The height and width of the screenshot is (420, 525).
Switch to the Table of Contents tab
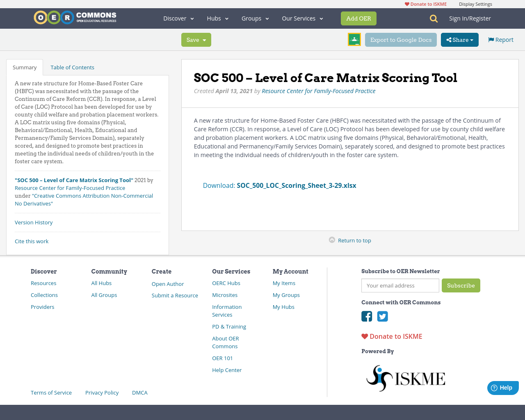(72, 67)
